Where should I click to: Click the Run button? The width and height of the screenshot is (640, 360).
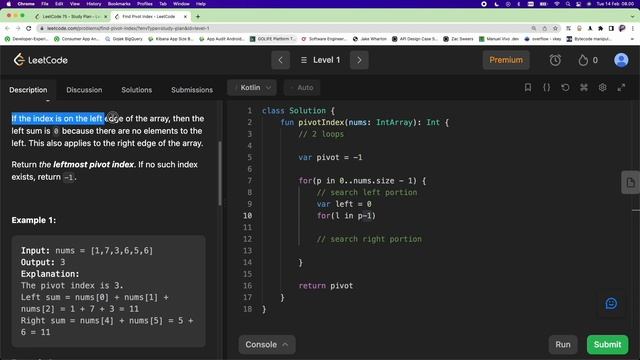563,344
